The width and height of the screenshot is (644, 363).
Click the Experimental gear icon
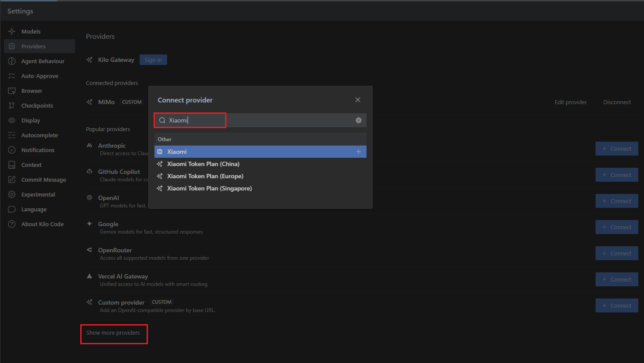click(x=12, y=194)
